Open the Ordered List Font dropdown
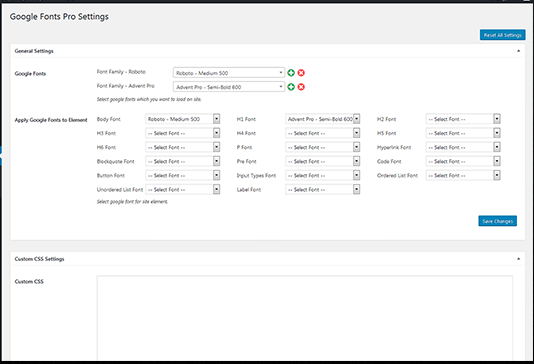This screenshot has height=364, width=534. (463, 175)
